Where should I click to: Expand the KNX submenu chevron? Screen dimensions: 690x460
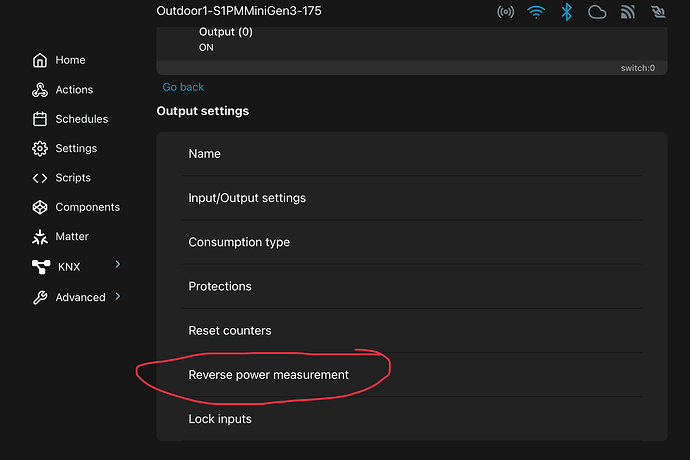point(118,265)
